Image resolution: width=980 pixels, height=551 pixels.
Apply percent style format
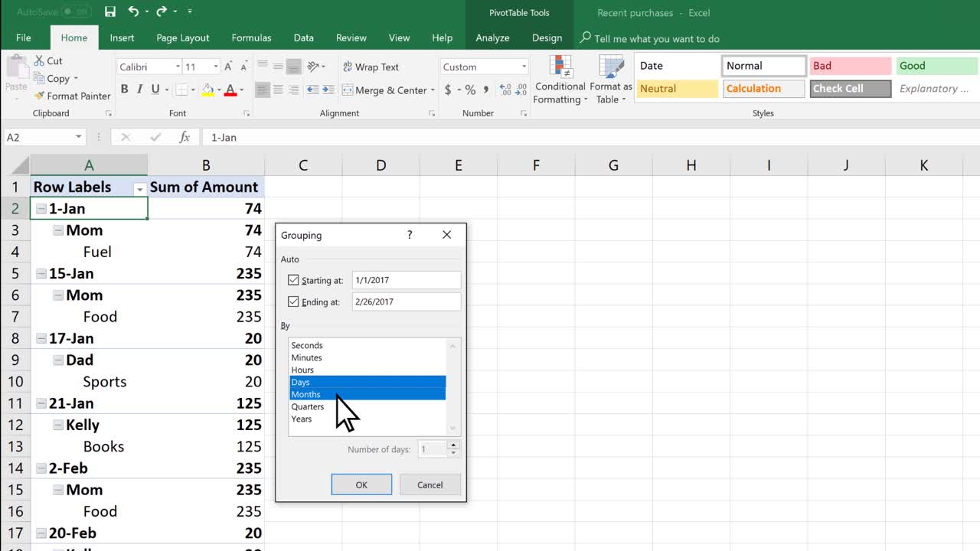[470, 90]
